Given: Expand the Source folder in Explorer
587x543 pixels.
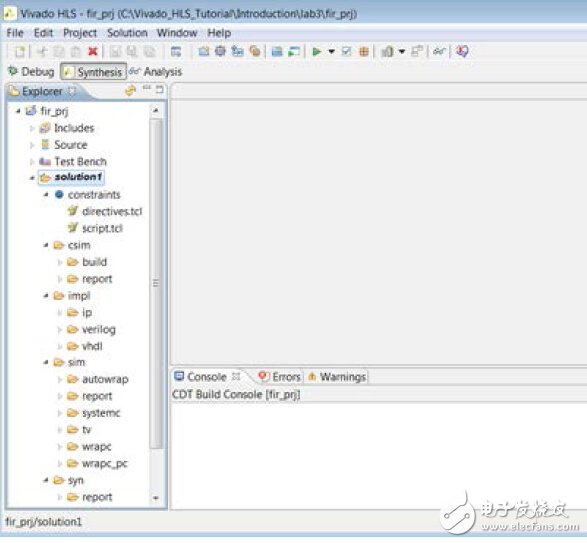Looking at the screenshot, I should coord(32,145).
